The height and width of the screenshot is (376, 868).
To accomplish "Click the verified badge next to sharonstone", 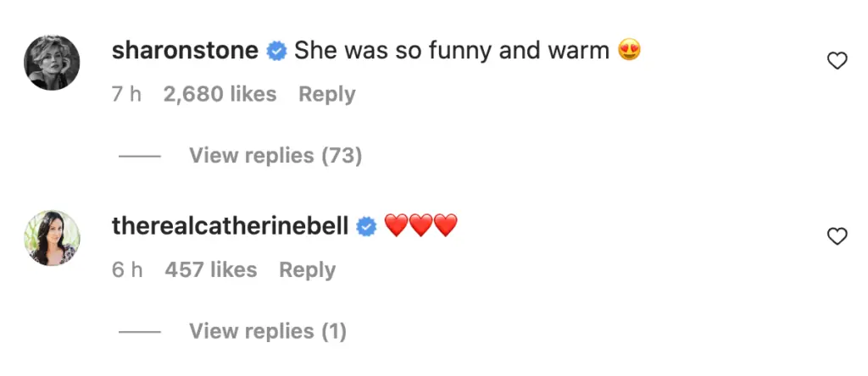I will click(x=276, y=52).
